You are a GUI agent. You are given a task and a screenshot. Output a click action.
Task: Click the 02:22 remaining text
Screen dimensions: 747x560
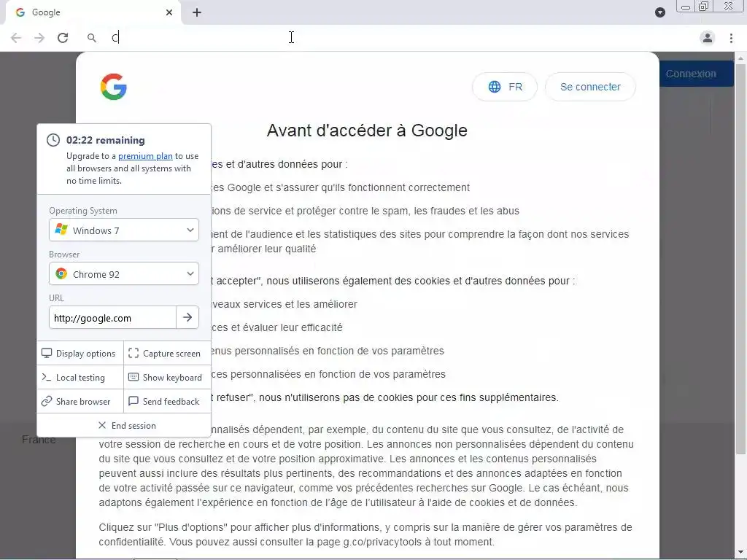point(105,140)
